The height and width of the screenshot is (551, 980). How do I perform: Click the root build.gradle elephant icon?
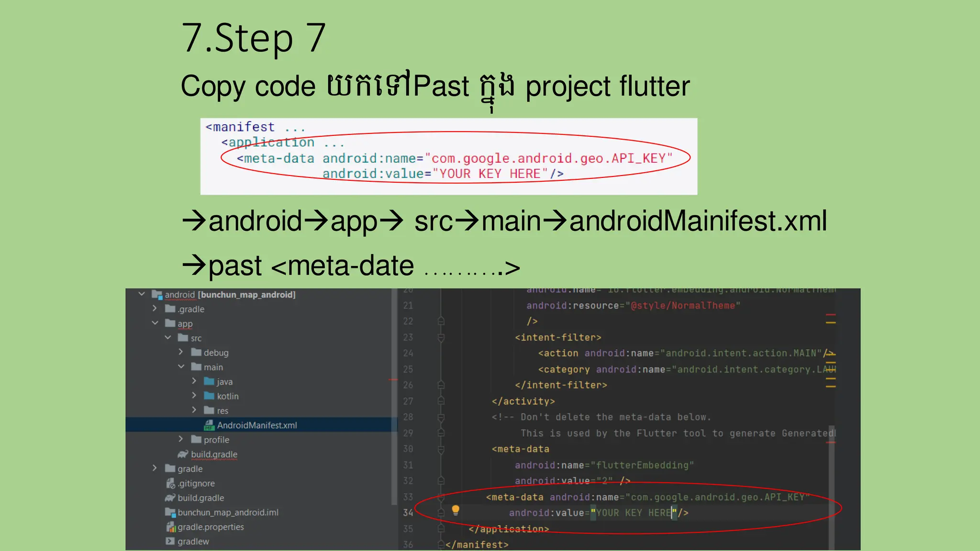coord(170,497)
